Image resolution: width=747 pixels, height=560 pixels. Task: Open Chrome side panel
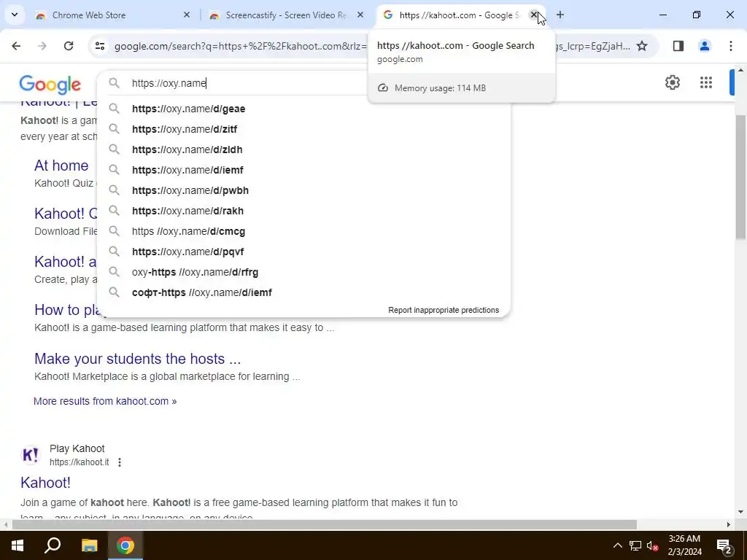pos(678,46)
